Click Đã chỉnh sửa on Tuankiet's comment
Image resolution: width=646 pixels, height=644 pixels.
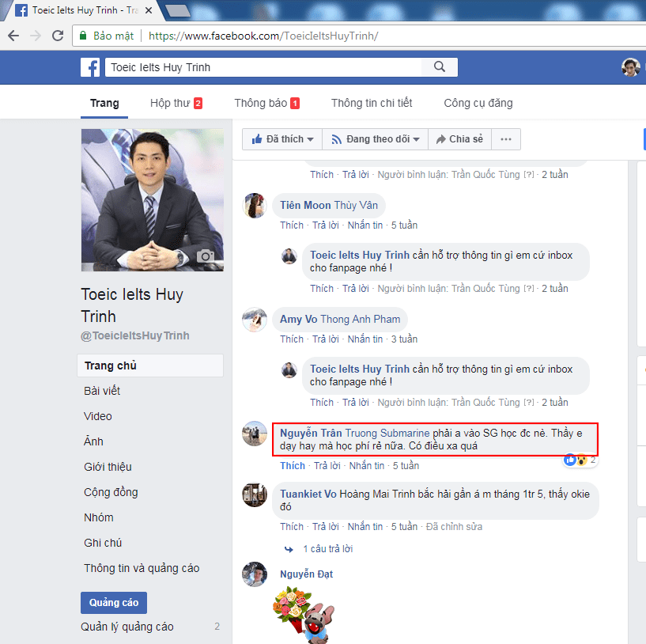[x=454, y=527]
